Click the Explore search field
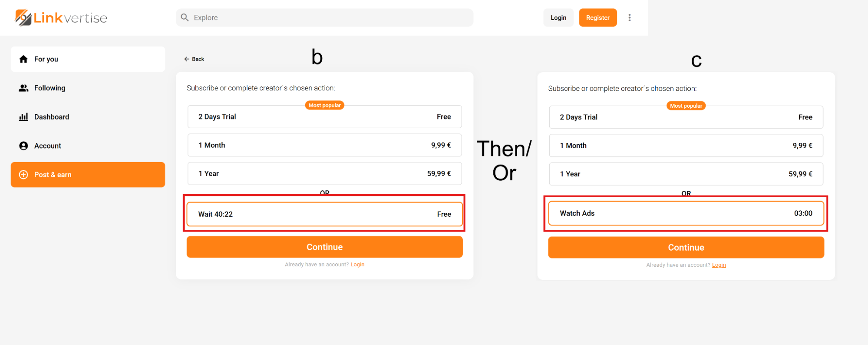 point(330,17)
